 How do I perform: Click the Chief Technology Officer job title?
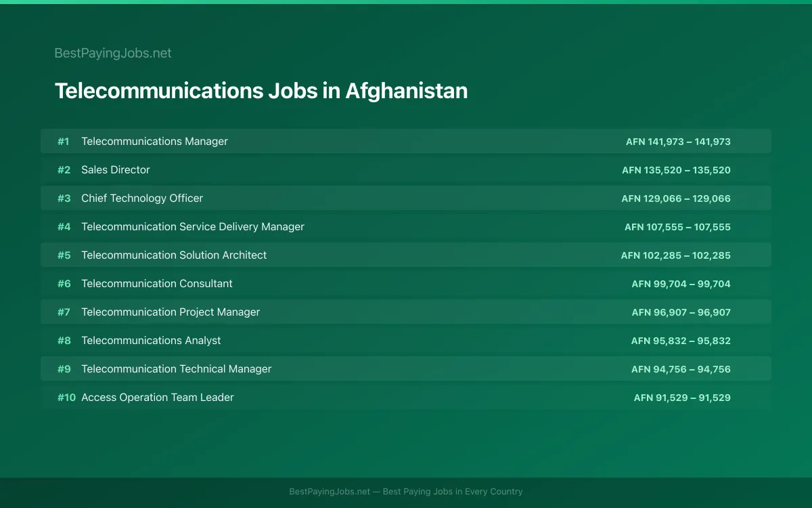pos(142,198)
